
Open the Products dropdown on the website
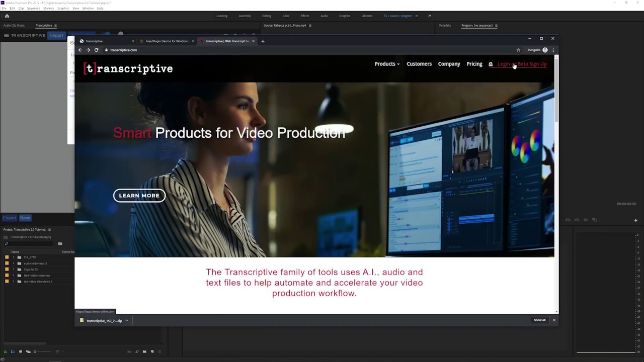[x=387, y=64]
